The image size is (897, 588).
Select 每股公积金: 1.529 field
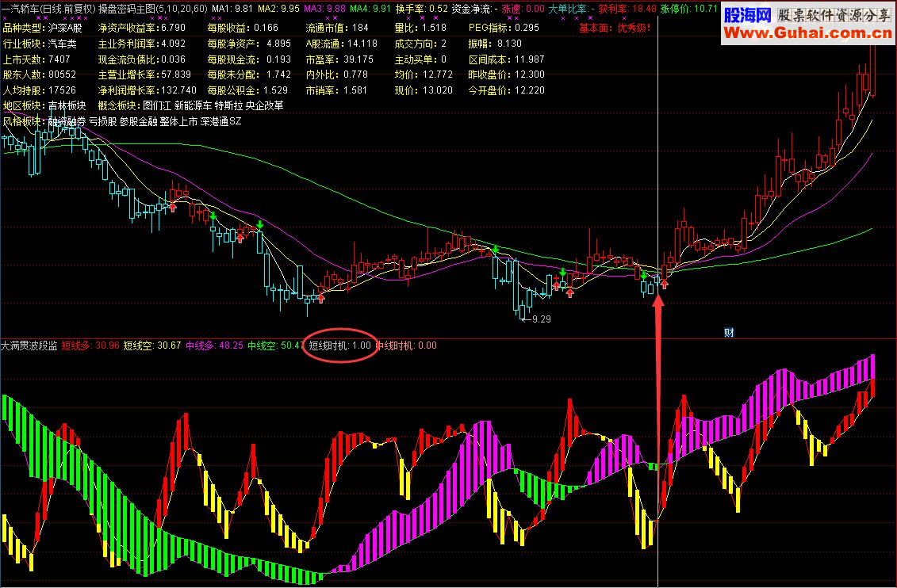coord(247,90)
